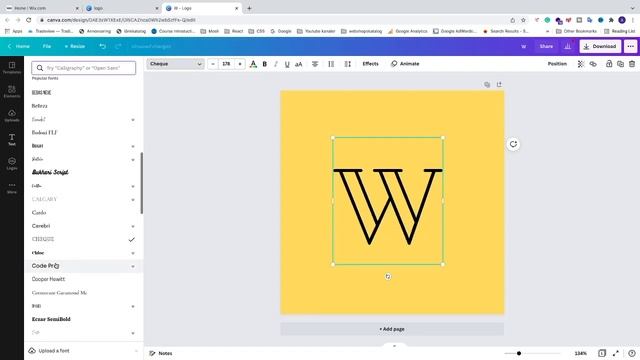Open the Text sidebar panel
The width and height of the screenshot is (640, 360).
pyautogui.click(x=12, y=140)
